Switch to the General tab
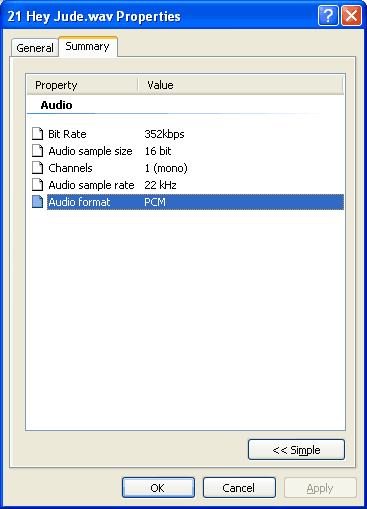Viewport: 367px width, 509px height. click(35, 48)
